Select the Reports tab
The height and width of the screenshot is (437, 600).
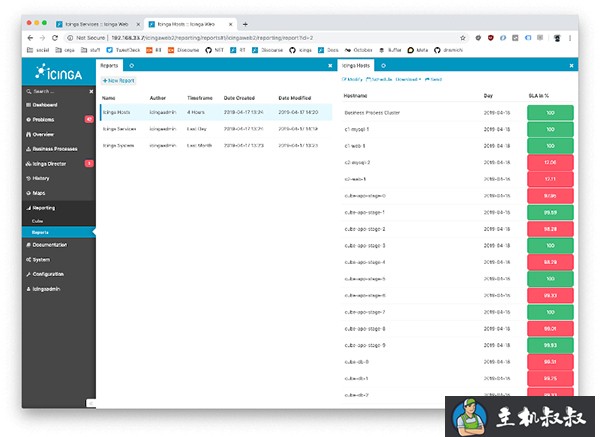(x=109, y=65)
